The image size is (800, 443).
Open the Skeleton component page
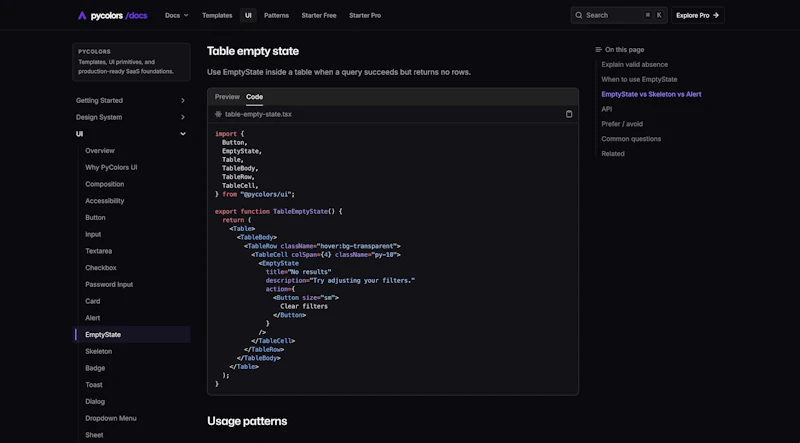point(98,352)
